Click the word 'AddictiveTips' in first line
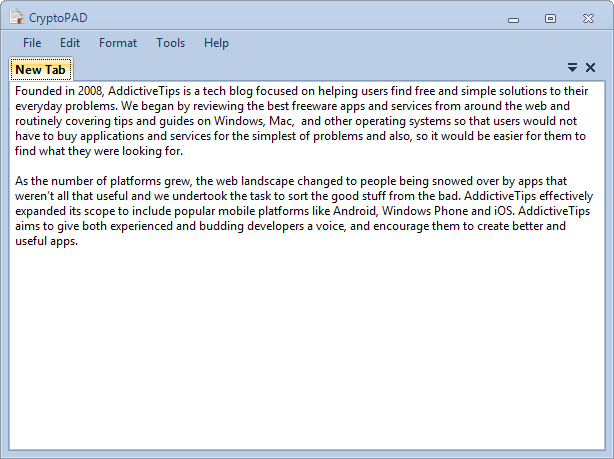The image size is (614, 459). (x=144, y=91)
